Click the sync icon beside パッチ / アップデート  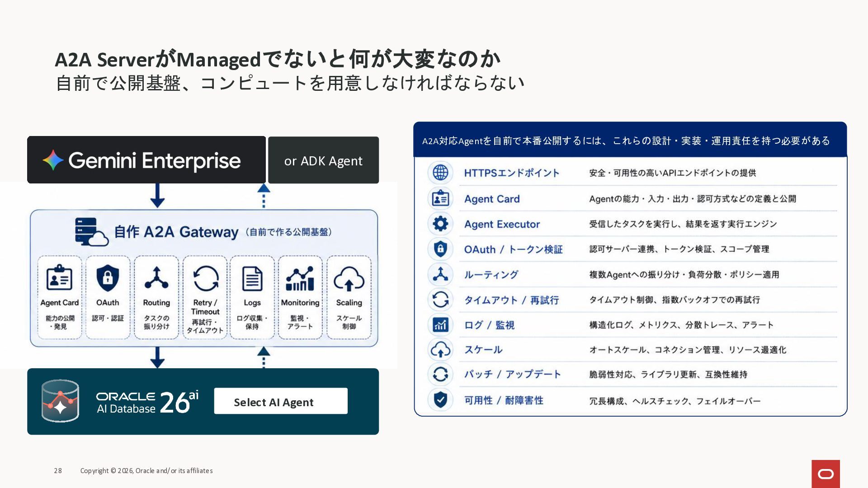[x=440, y=374]
